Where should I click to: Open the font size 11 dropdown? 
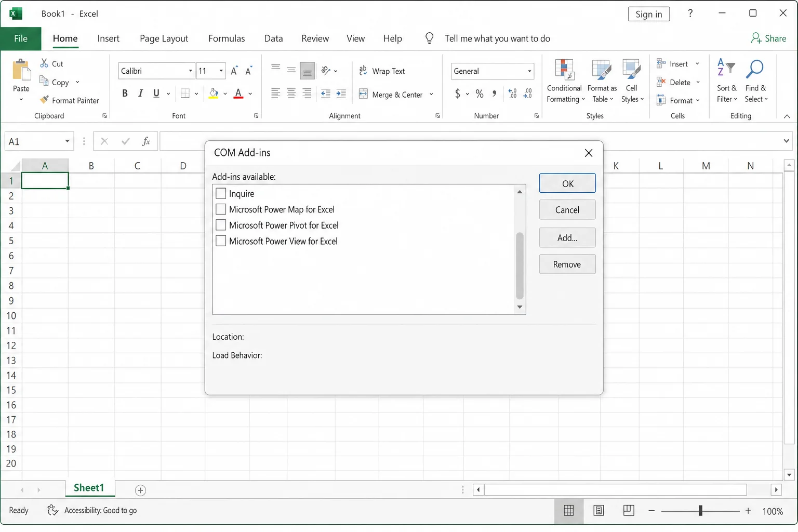[x=221, y=71]
